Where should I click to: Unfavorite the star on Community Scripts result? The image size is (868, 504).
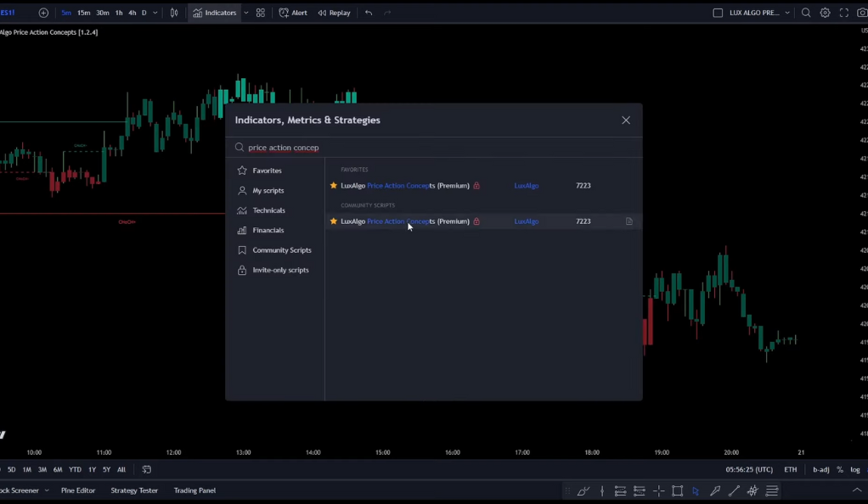coord(333,221)
